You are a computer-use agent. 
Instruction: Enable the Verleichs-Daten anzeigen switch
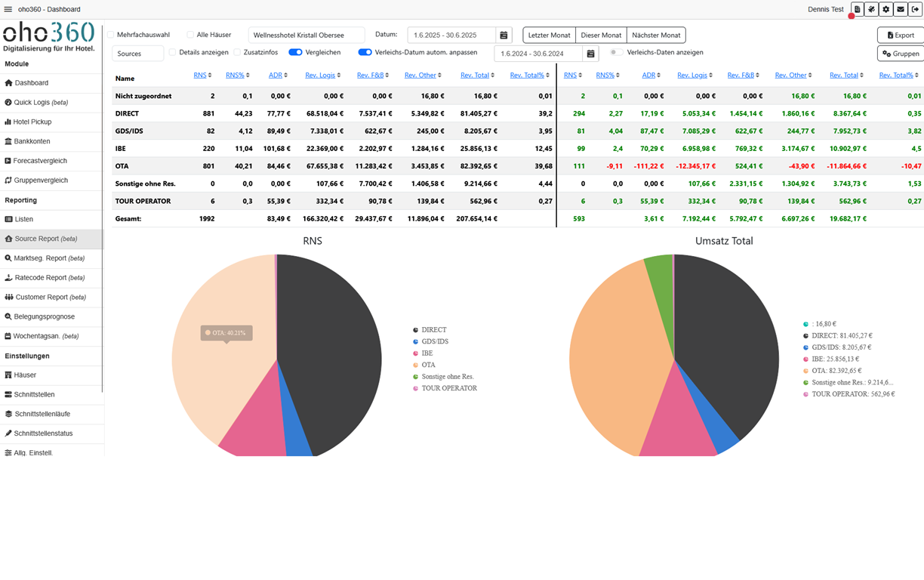(617, 52)
